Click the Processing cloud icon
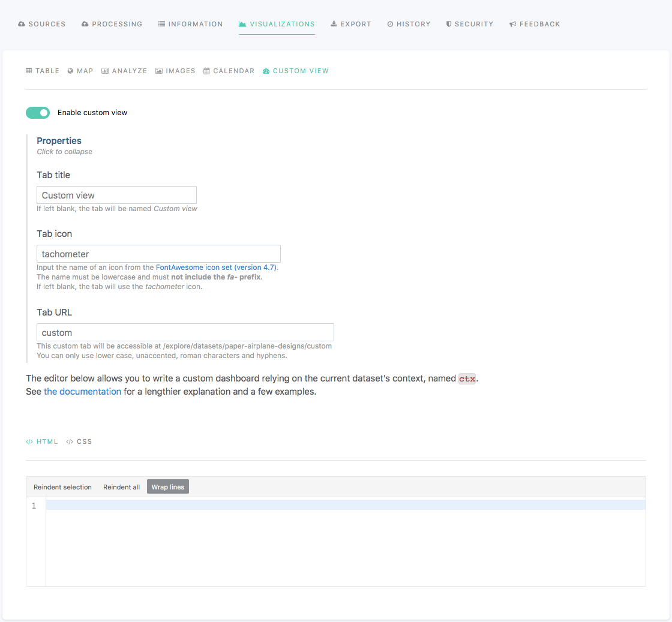Screen dimensions: 672x622 85,24
